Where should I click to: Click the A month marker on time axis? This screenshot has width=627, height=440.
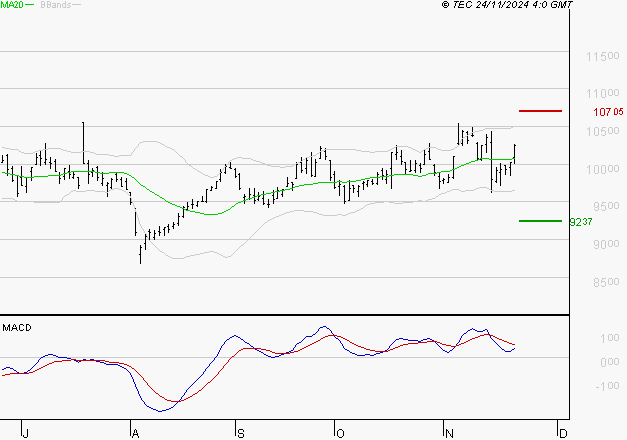pos(135,434)
